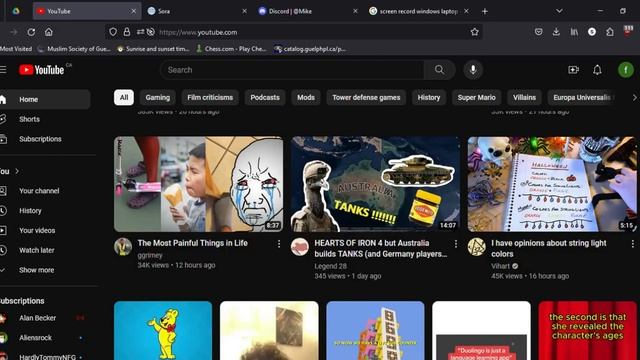Open options for The Most Painful Things video
Image resolution: width=640 pixels, height=360 pixels.
[279, 244]
